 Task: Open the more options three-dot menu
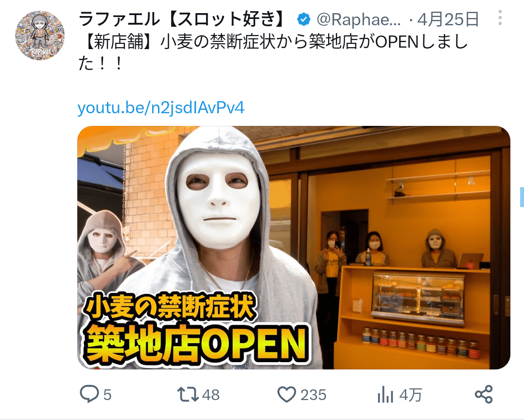pyautogui.click(x=500, y=17)
